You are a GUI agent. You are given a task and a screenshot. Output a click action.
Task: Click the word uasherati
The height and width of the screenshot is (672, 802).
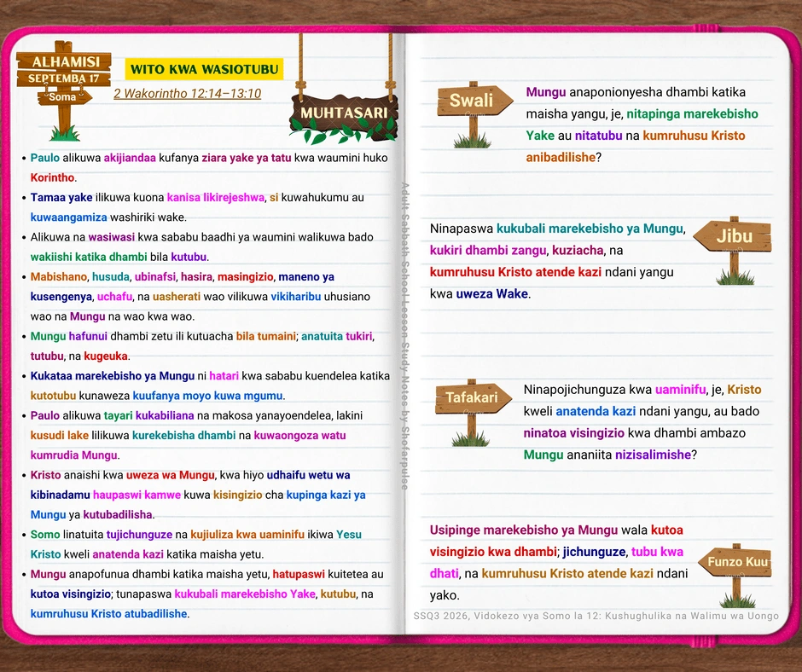click(177, 297)
